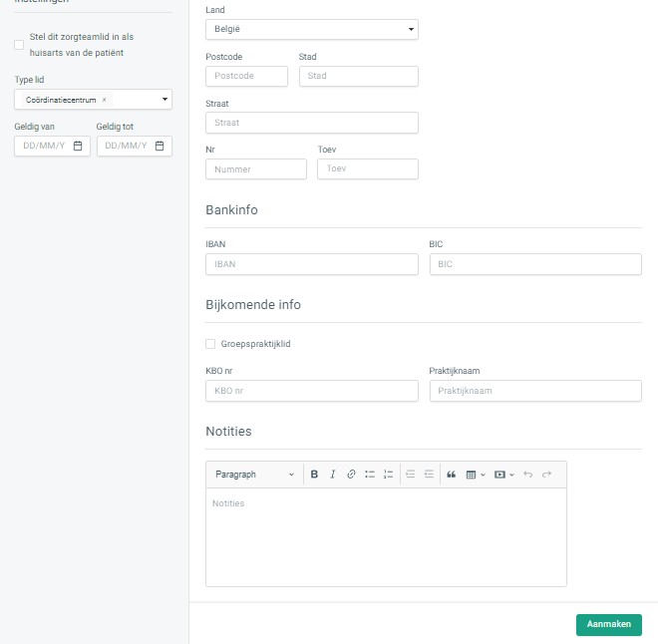
Task: Click the decrease indent icon
Action: tap(429, 475)
